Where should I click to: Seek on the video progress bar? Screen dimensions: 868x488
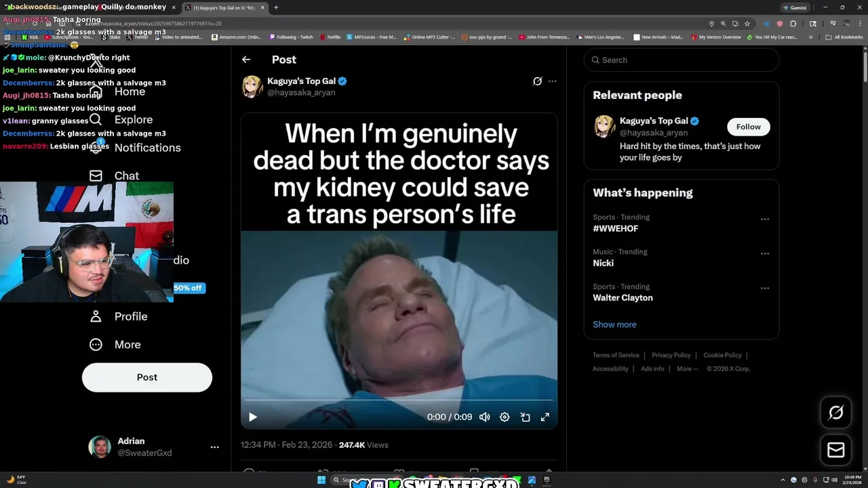[399, 401]
